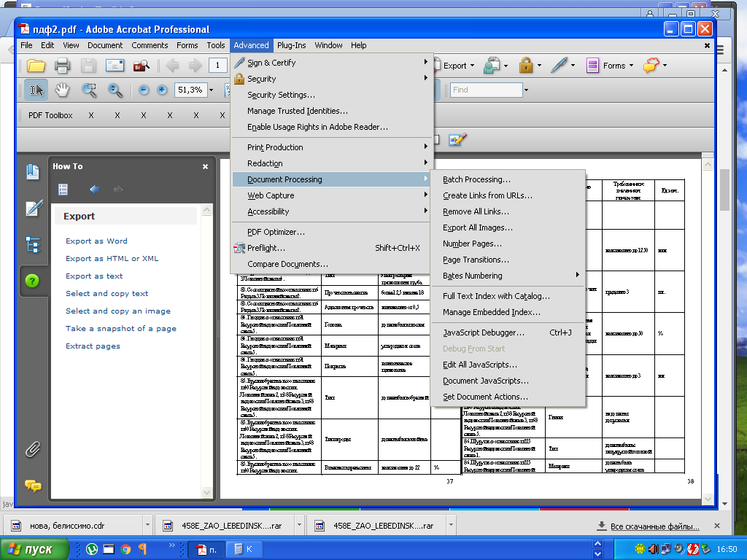
Task: Open the Model Tree panel icon
Action: pyautogui.click(x=33, y=244)
